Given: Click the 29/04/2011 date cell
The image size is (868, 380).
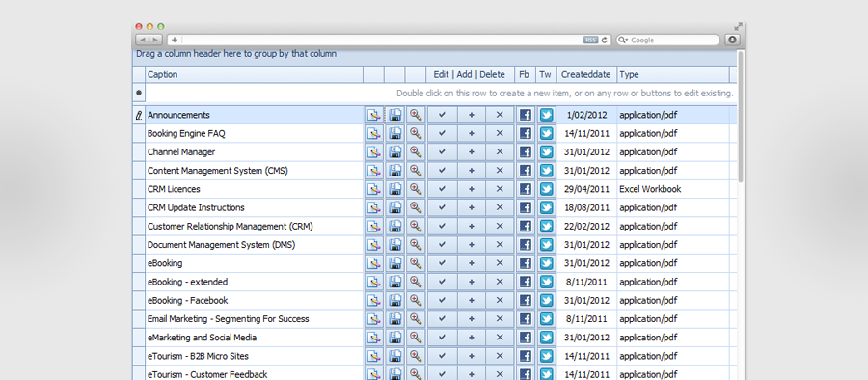Looking at the screenshot, I should pos(586,189).
